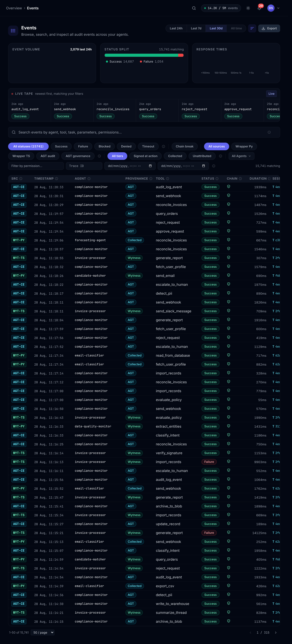Open the SRC column info icon

(21, 179)
